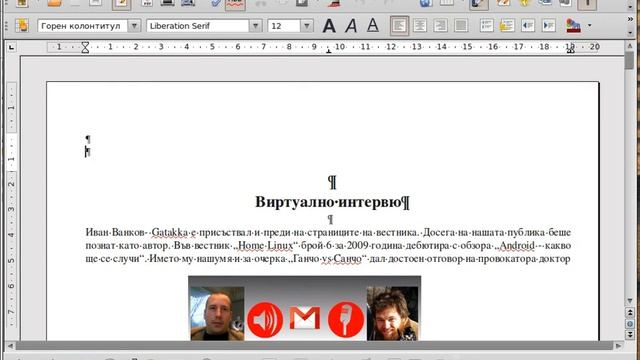This screenshot has height=360, width=640.
Task: Select the left portrait photo of the bald man
Action: click(217, 313)
